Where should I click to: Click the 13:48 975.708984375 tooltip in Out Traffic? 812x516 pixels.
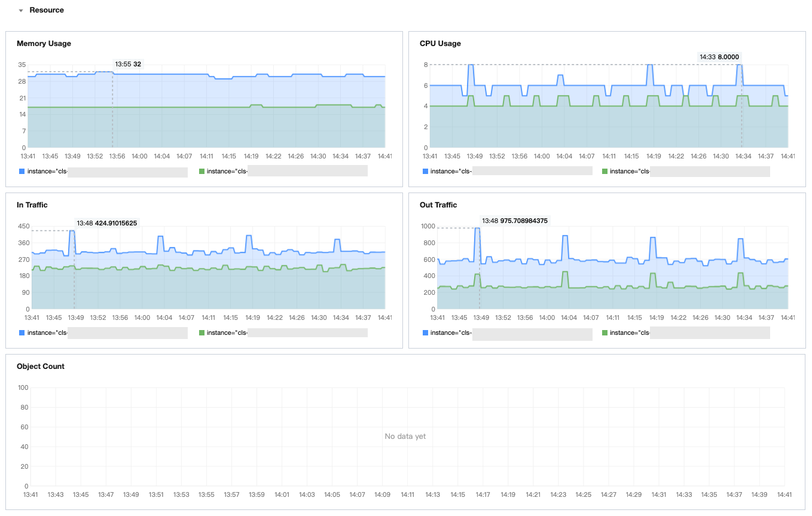pos(515,221)
